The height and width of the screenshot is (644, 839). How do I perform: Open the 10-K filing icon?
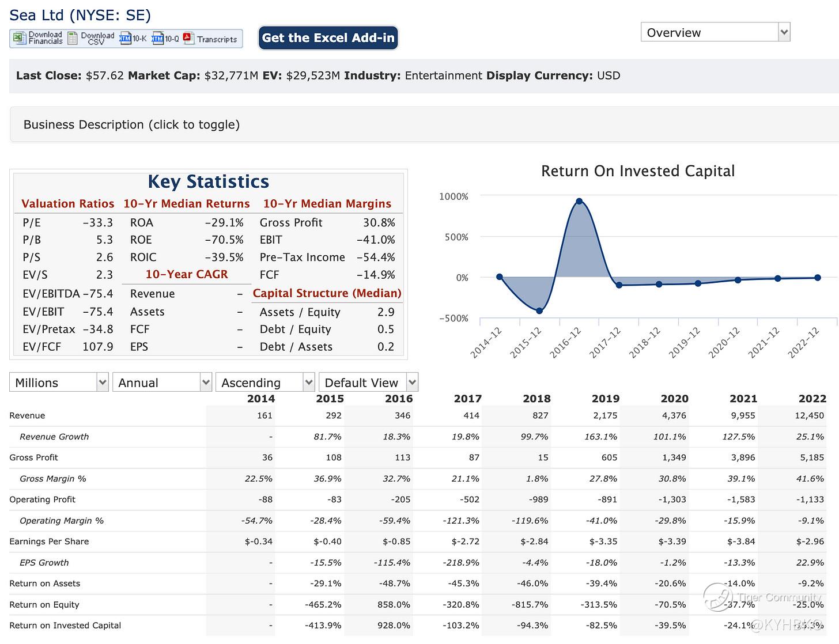click(125, 39)
